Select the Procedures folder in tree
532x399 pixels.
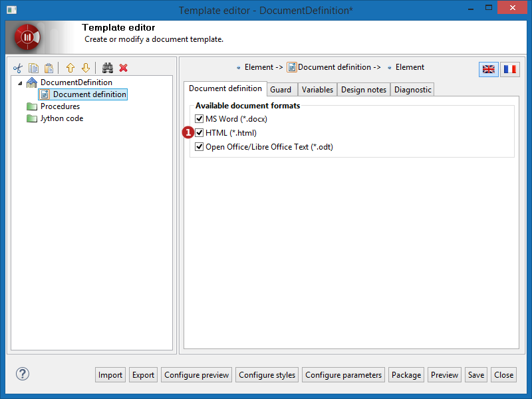click(59, 106)
